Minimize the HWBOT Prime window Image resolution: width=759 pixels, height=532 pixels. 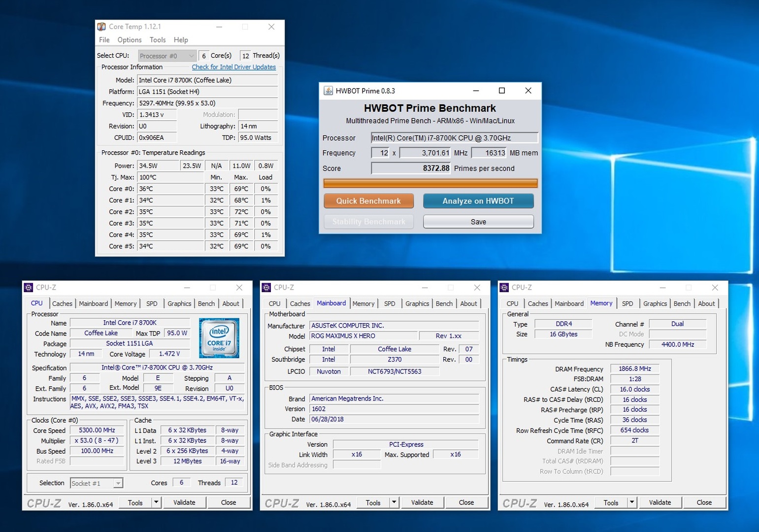pos(476,91)
